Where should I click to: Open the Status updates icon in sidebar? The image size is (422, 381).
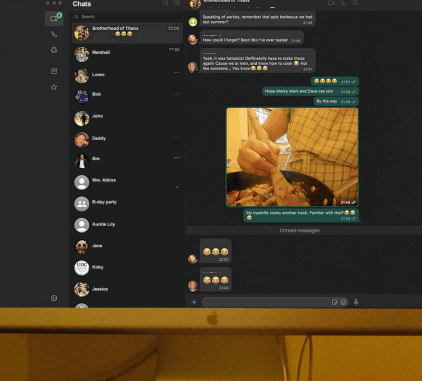[x=54, y=50]
